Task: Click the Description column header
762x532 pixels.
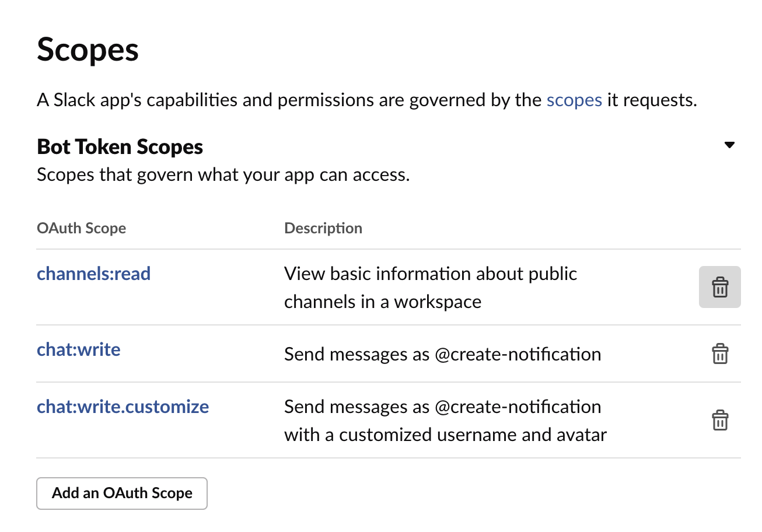Action: 323,228
